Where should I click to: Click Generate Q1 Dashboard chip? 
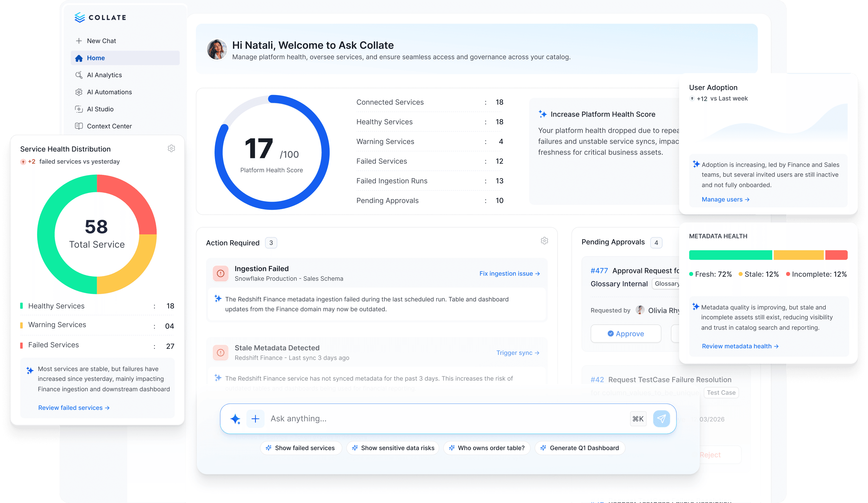pyautogui.click(x=580, y=448)
